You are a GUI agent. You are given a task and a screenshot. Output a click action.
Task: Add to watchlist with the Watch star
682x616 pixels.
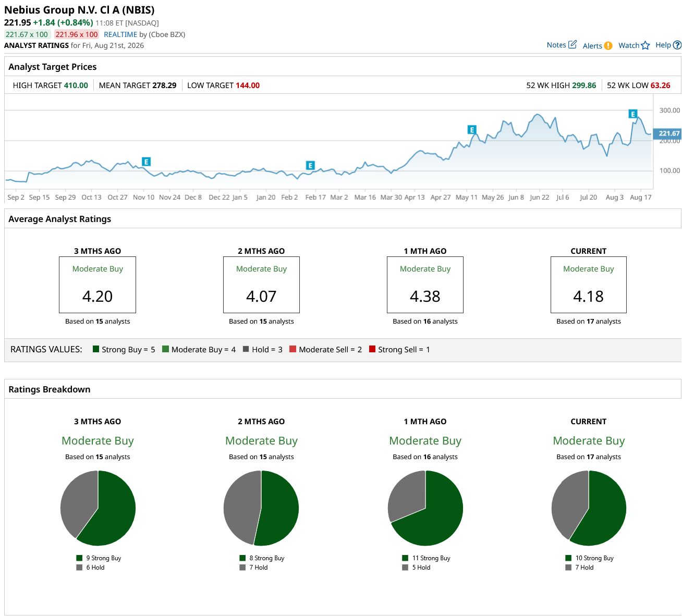(x=646, y=45)
